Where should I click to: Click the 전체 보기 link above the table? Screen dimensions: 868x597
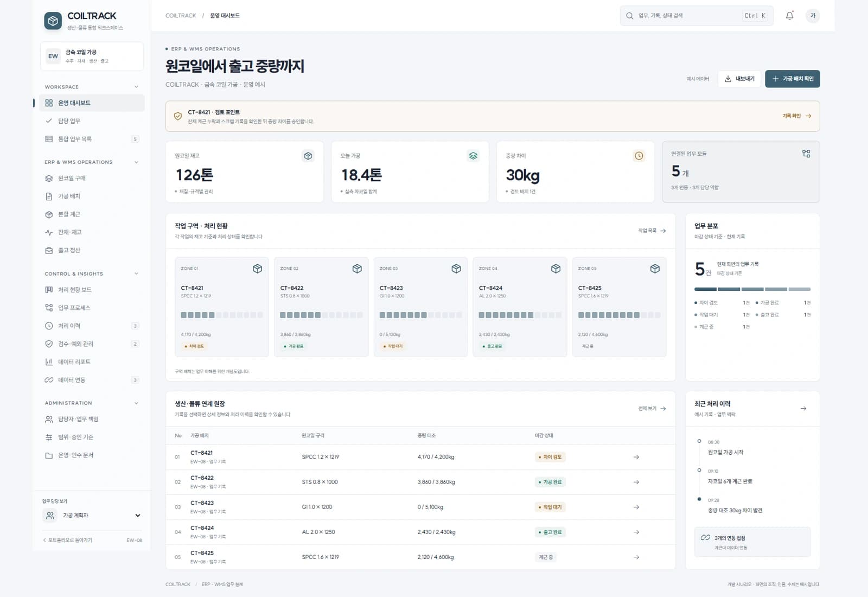(652, 409)
